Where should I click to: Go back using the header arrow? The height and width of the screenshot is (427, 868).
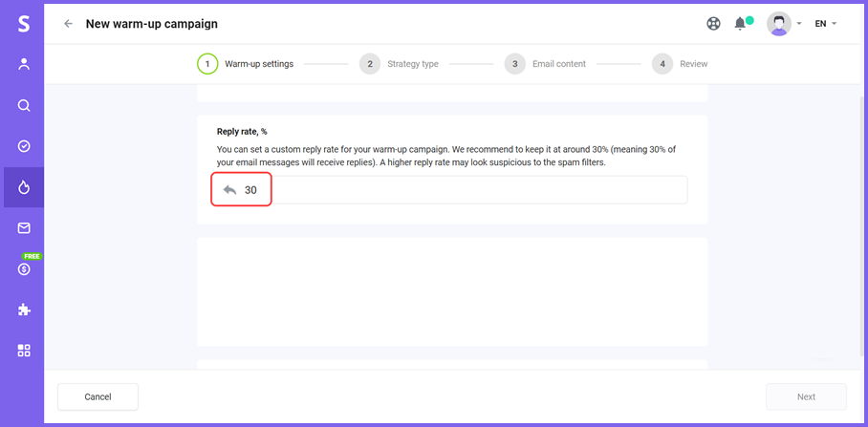[x=68, y=24]
